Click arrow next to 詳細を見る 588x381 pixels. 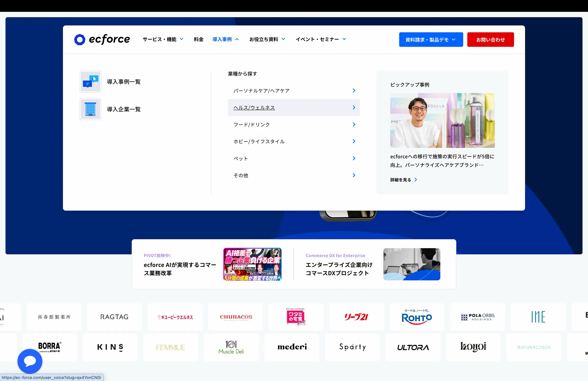[416, 180]
